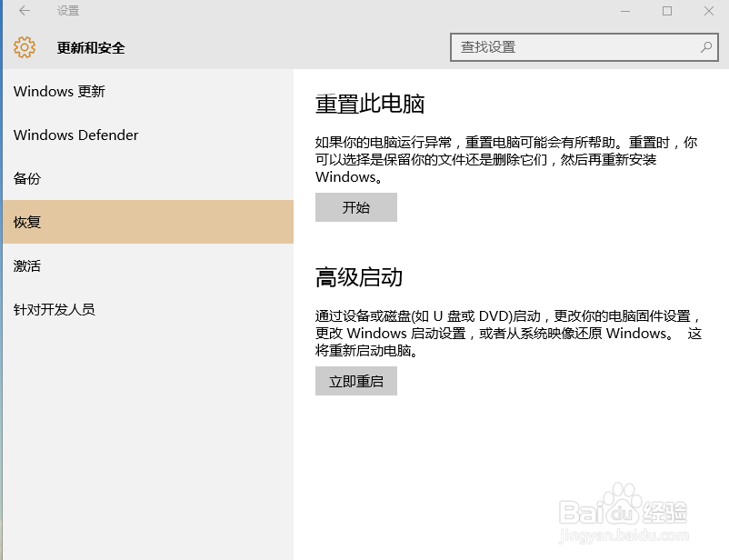Close the Settings window
Image resolution: width=729 pixels, height=560 pixels.
click(x=709, y=11)
